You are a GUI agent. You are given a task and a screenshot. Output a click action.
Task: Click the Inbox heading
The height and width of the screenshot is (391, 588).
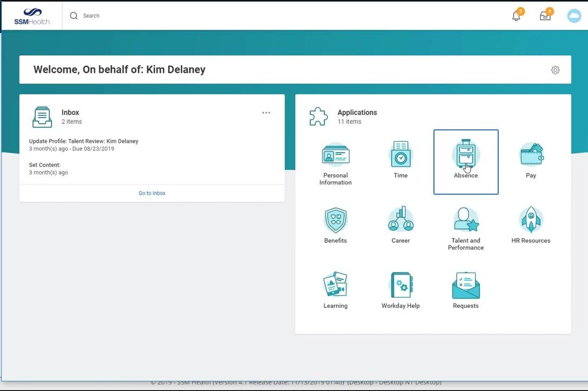coord(70,112)
